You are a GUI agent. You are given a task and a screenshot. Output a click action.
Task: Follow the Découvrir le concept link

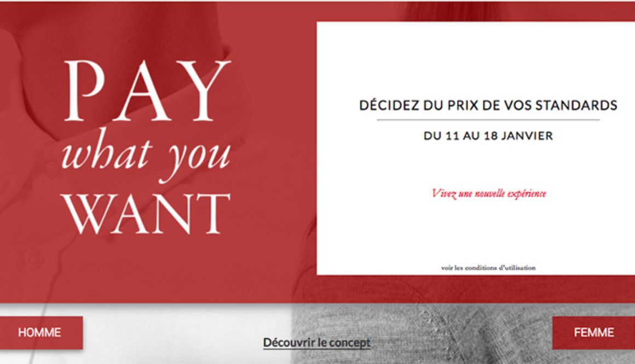pyautogui.click(x=317, y=343)
